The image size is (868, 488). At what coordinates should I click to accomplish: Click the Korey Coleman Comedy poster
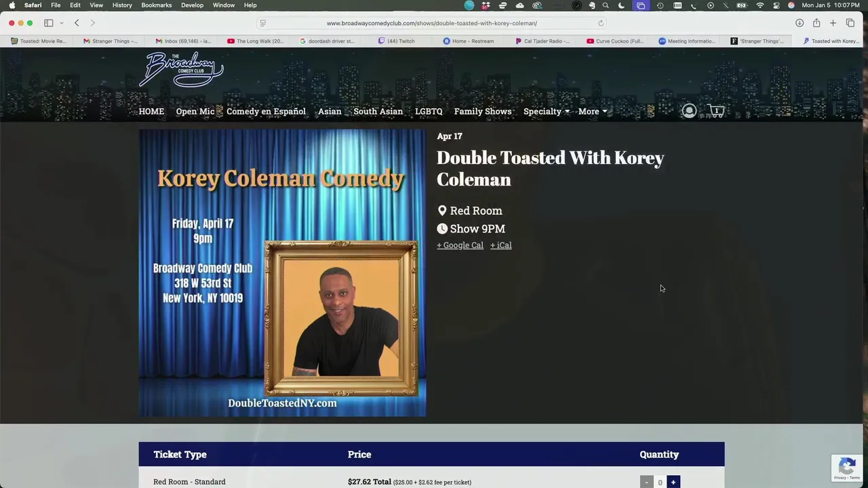[283, 272]
